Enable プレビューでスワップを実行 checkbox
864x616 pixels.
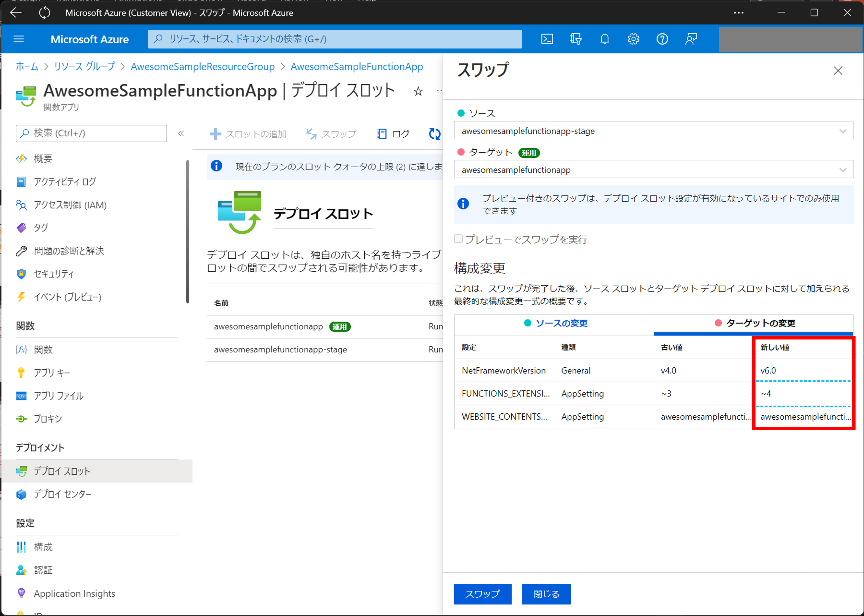pyautogui.click(x=458, y=239)
